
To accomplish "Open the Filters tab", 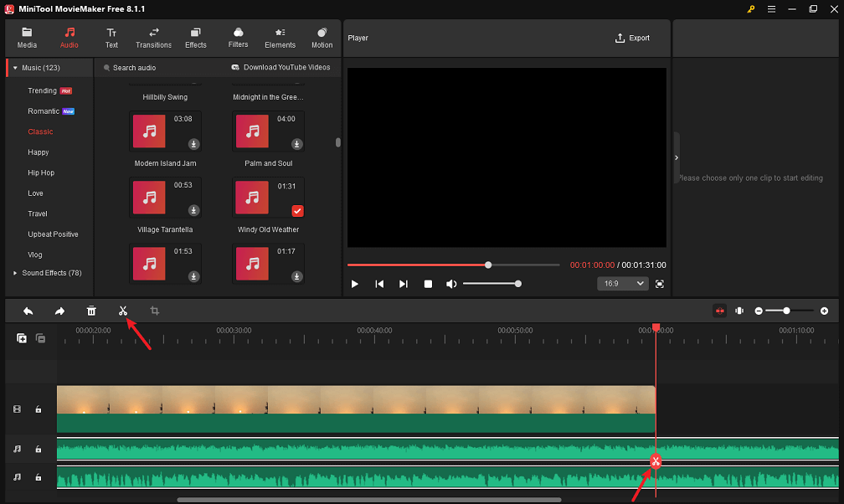I will tap(238, 39).
